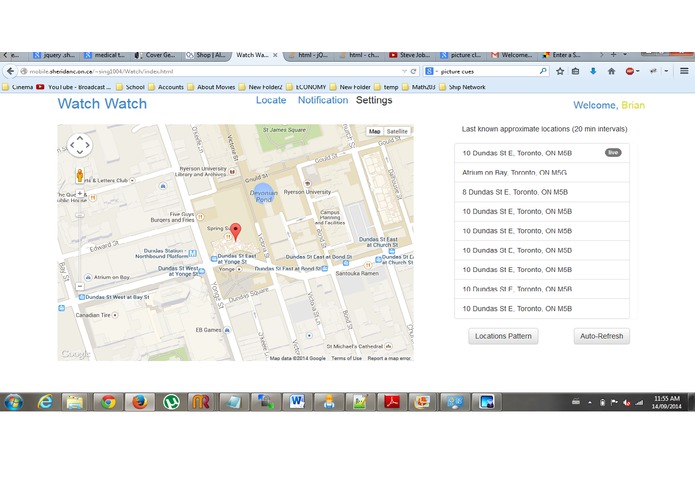The width and height of the screenshot is (695, 494).
Task: Open the Windows Start menu
Action: (x=13, y=402)
